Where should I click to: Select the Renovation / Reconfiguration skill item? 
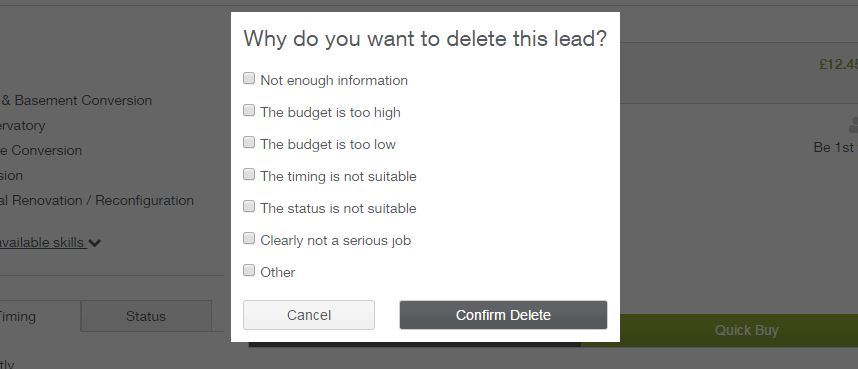click(x=97, y=200)
